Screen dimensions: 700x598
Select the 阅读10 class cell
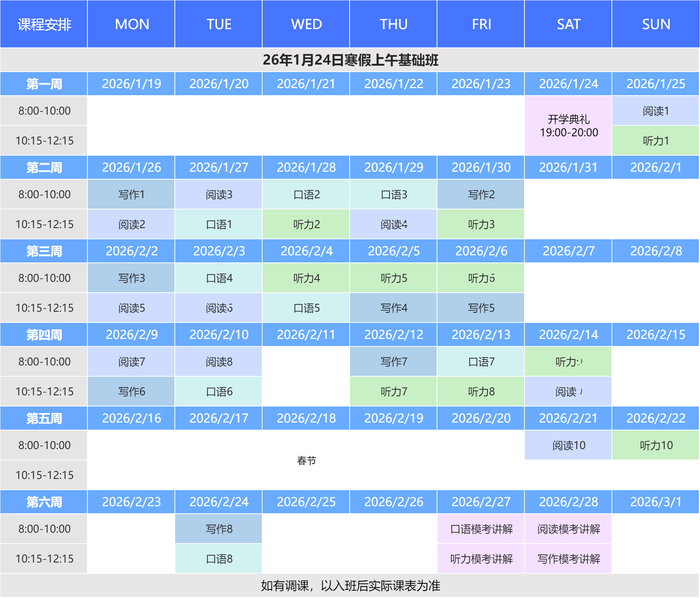[x=568, y=445]
